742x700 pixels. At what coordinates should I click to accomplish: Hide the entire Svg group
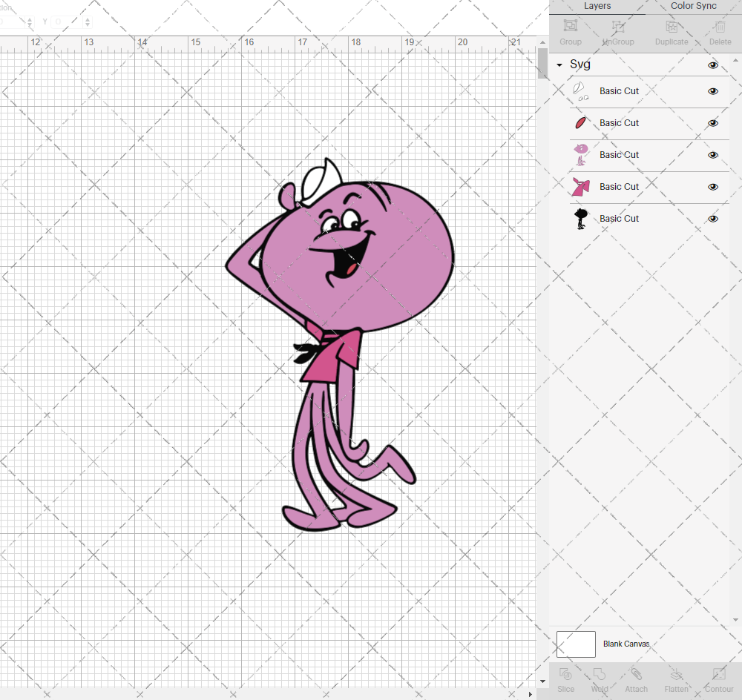tap(712, 65)
